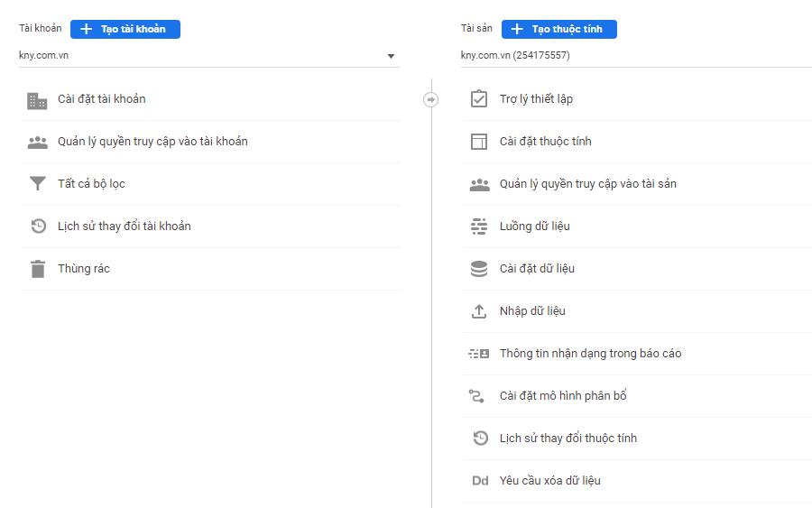
Task: Click the stream icon for Luồng dữ liệu
Action: point(479,226)
